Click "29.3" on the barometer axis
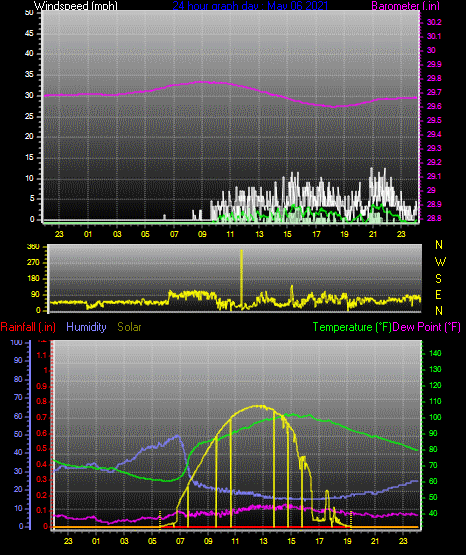 click(434, 148)
